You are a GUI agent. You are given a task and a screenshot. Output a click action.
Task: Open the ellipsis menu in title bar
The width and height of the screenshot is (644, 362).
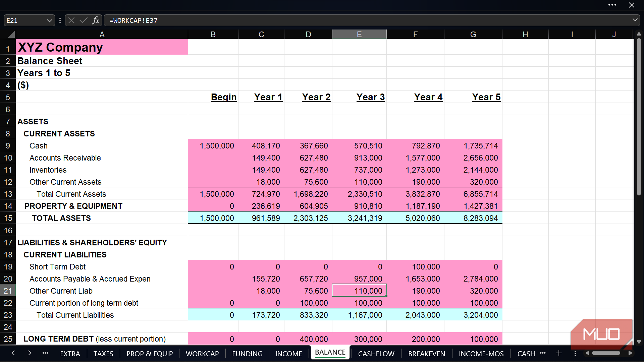click(x=612, y=5)
